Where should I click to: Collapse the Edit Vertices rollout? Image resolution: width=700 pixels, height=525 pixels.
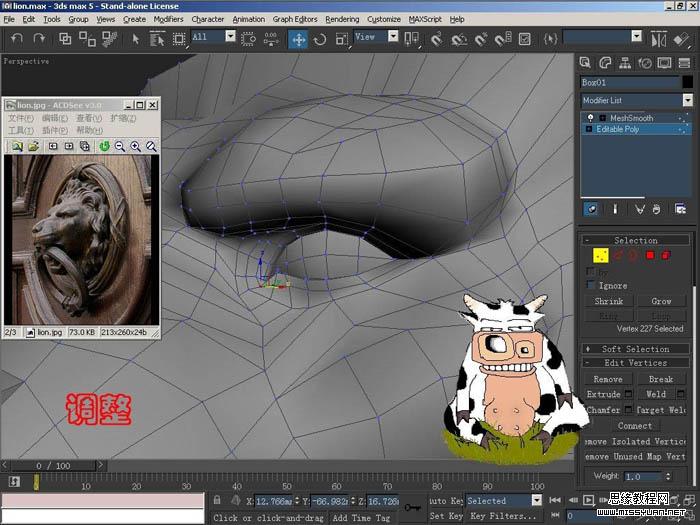[636, 362]
